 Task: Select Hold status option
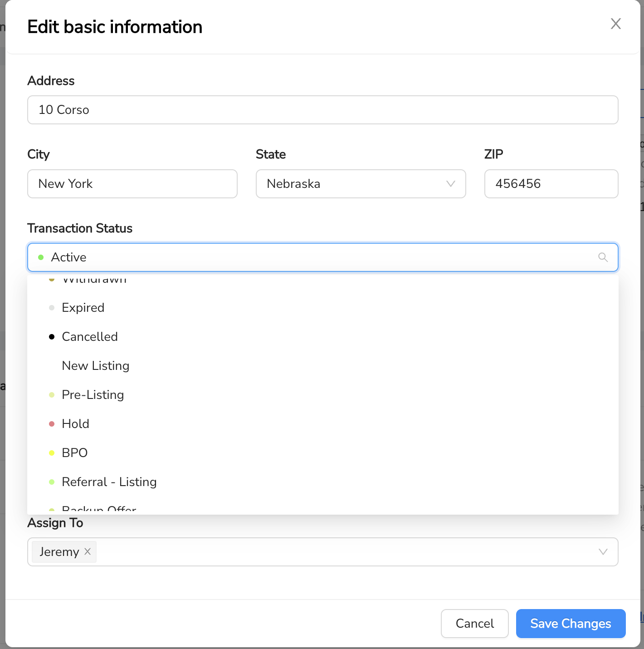point(323,424)
